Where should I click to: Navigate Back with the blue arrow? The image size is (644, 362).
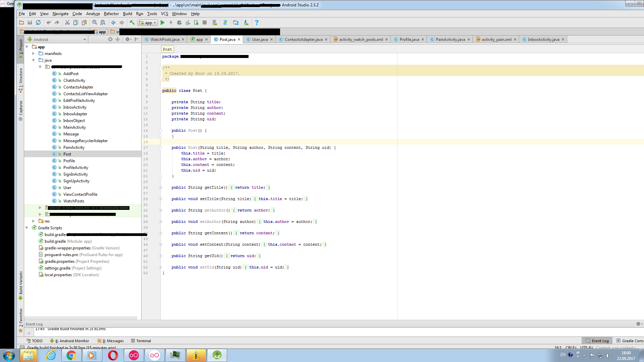(x=113, y=22)
